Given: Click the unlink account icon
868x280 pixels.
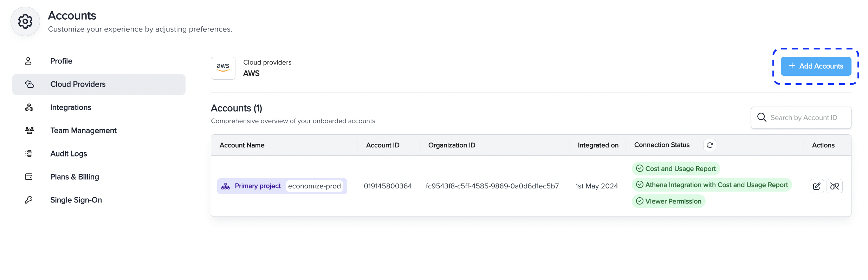Looking at the screenshot, I should point(835,186).
